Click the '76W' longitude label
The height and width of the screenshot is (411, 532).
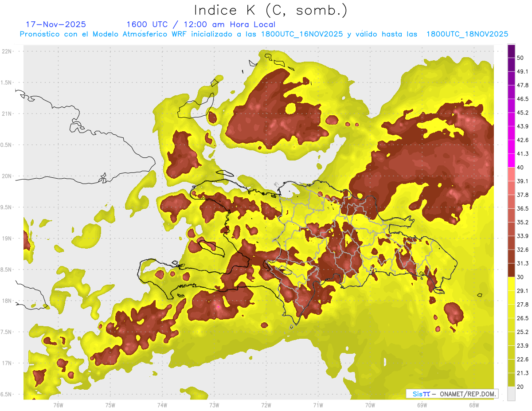pos(58,405)
